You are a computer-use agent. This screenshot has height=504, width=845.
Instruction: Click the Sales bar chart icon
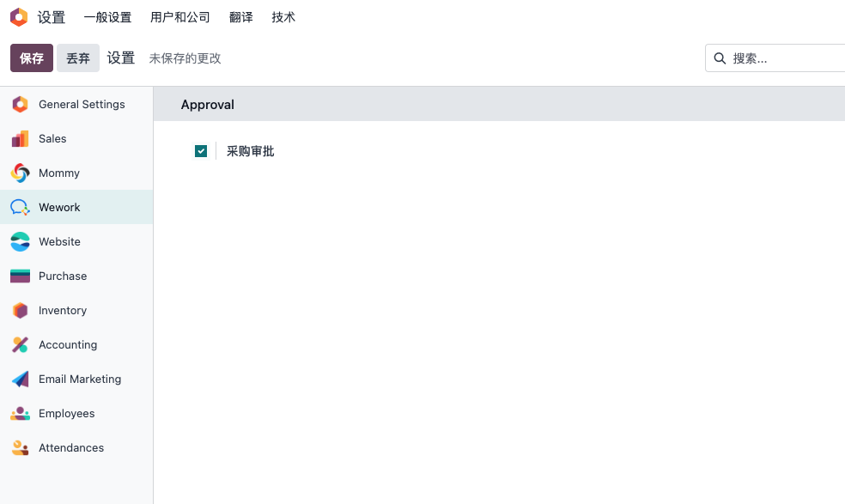pos(20,138)
